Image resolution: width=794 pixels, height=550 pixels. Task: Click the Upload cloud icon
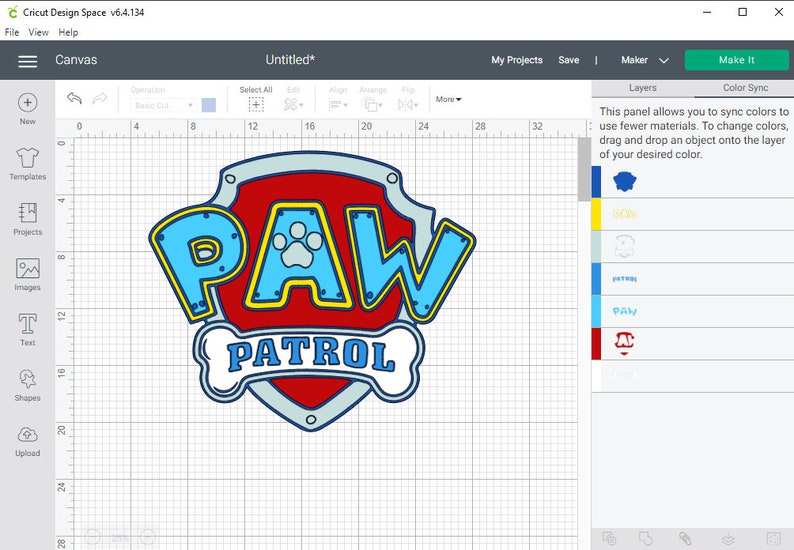click(x=27, y=435)
